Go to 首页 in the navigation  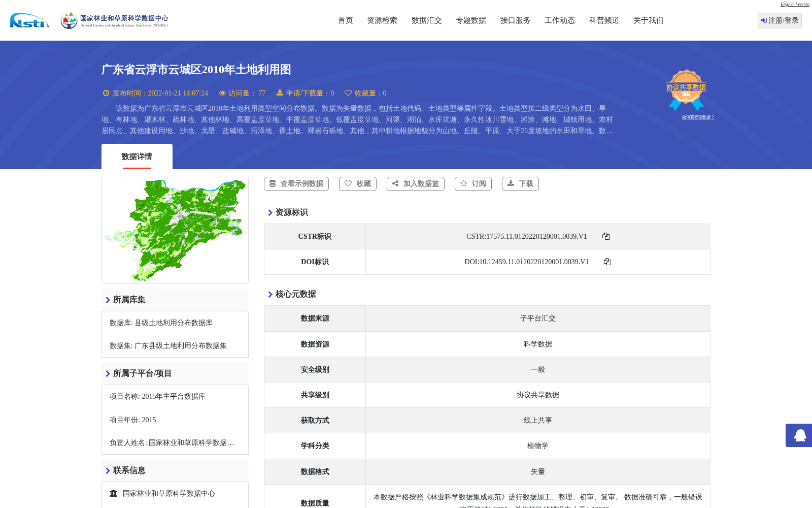(x=346, y=20)
